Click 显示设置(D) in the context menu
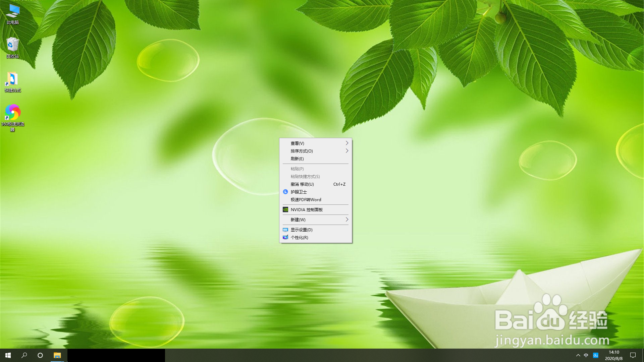Image resolution: width=644 pixels, height=362 pixels. pyautogui.click(x=302, y=230)
